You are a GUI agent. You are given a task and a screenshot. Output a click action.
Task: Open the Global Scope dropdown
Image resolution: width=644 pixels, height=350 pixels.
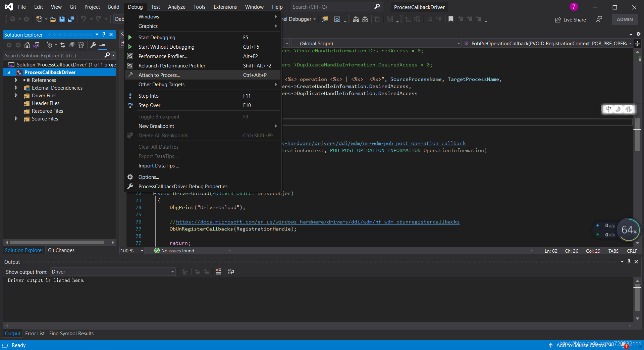pyautogui.click(x=376, y=44)
